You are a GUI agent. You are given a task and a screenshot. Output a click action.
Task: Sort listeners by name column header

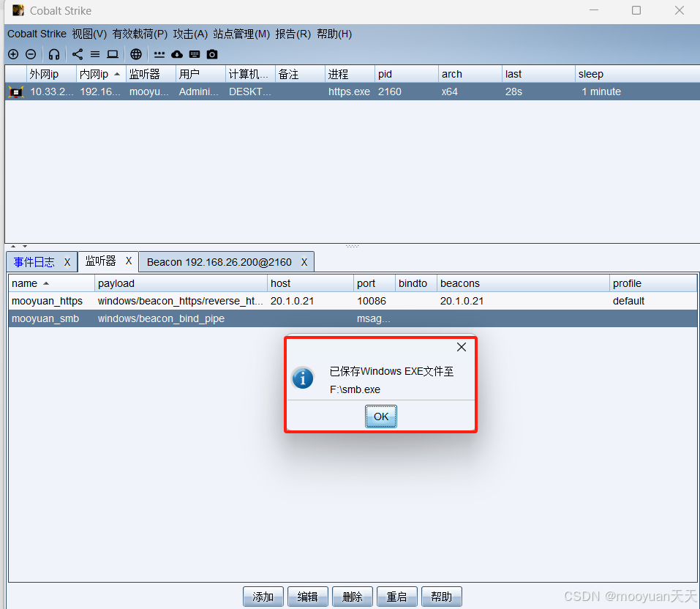51,284
